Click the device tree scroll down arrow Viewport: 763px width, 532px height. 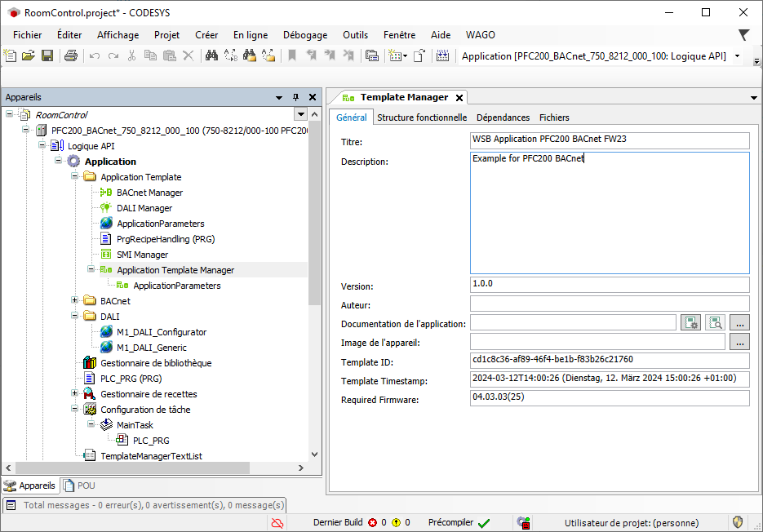[x=314, y=454]
